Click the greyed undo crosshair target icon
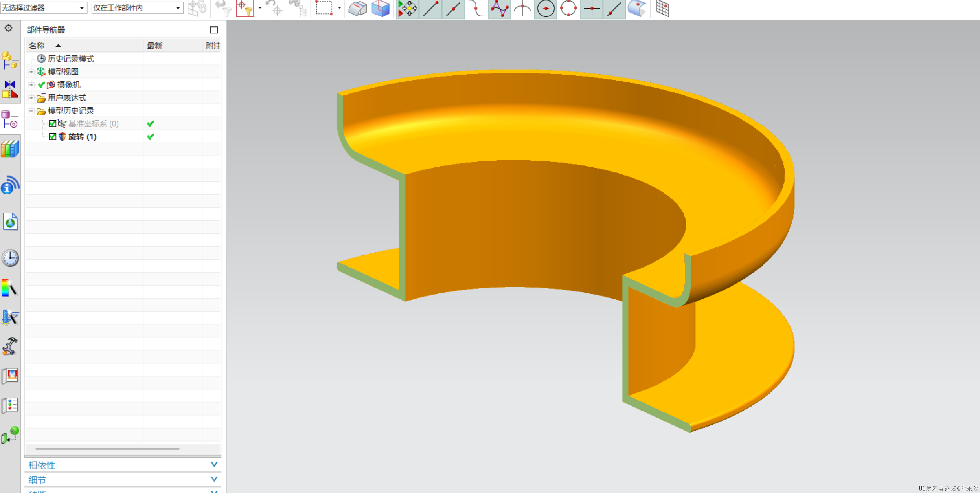 coord(274,8)
